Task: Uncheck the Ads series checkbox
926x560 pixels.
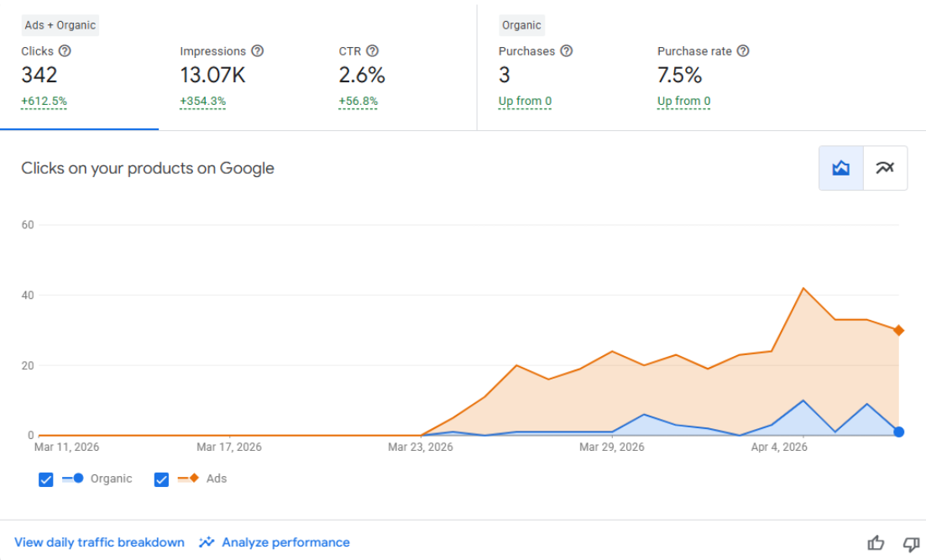Action: click(x=161, y=479)
